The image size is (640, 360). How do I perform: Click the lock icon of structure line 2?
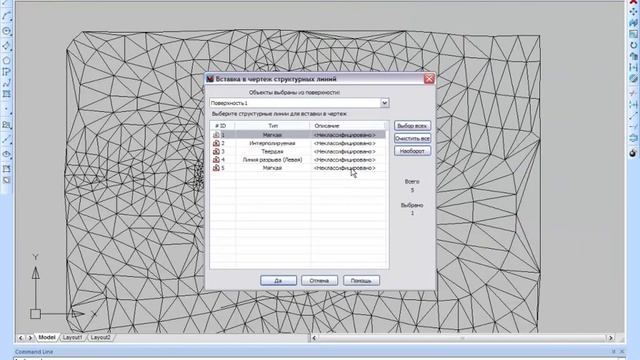coord(216,143)
